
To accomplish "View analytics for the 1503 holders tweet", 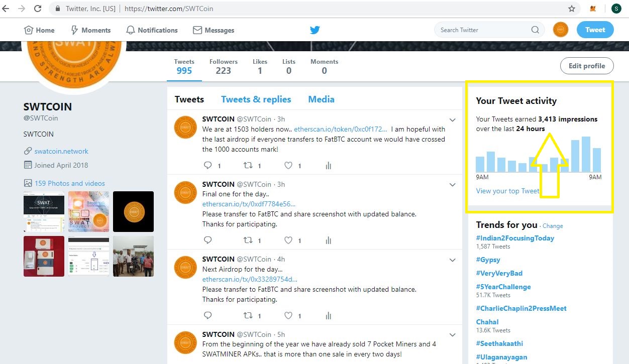I will pyautogui.click(x=329, y=165).
